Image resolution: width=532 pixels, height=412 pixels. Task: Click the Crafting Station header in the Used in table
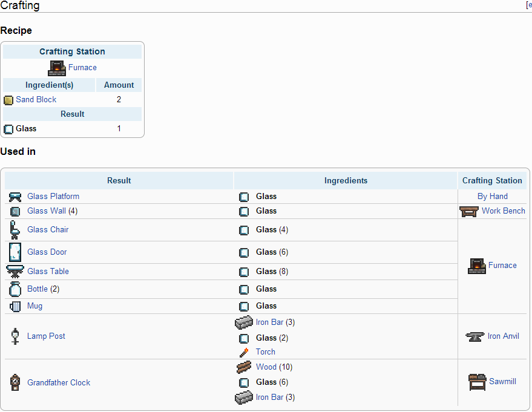pyautogui.click(x=492, y=181)
